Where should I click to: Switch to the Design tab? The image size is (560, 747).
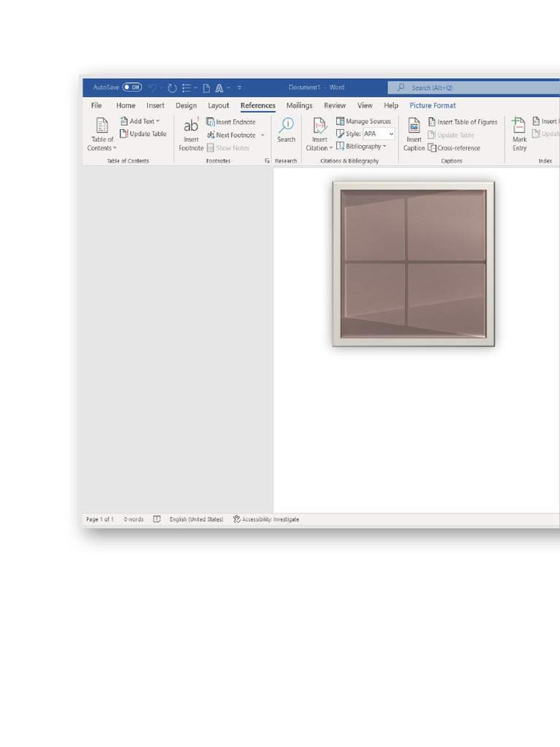[x=186, y=105]
